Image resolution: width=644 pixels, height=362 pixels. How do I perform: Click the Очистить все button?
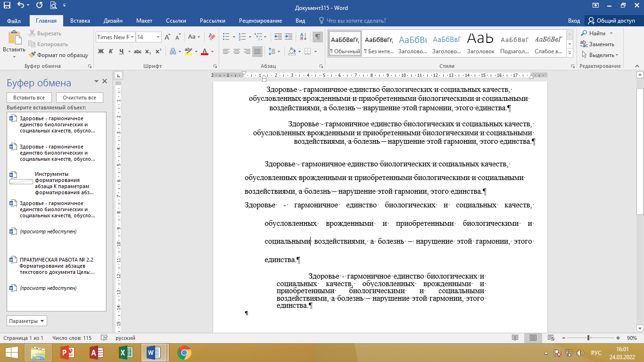(x=79, y=98)
